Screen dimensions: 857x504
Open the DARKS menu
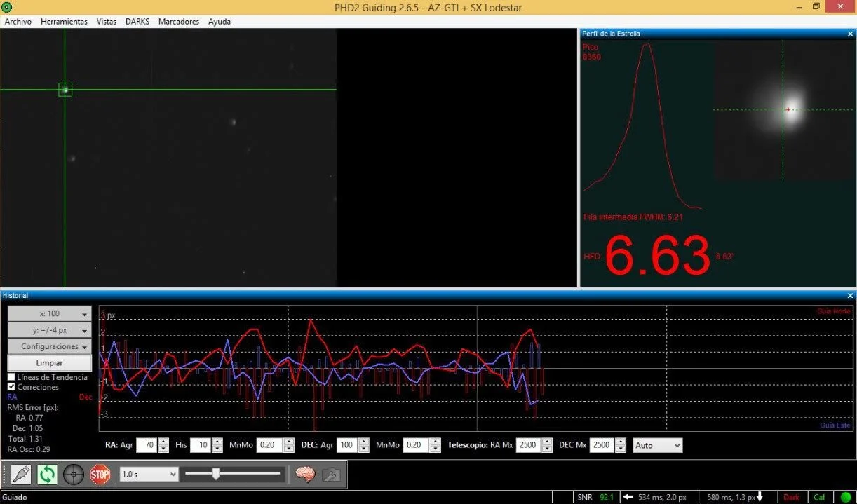point(137,22)
